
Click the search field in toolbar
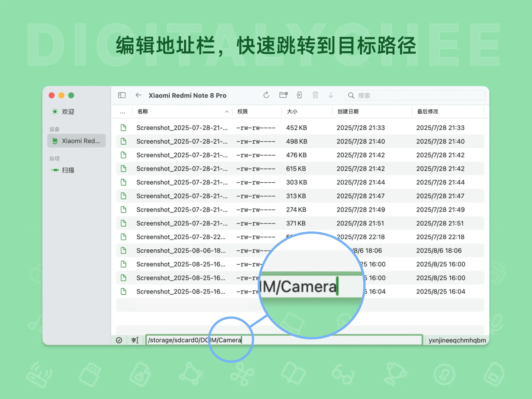[x=415, y=95]
